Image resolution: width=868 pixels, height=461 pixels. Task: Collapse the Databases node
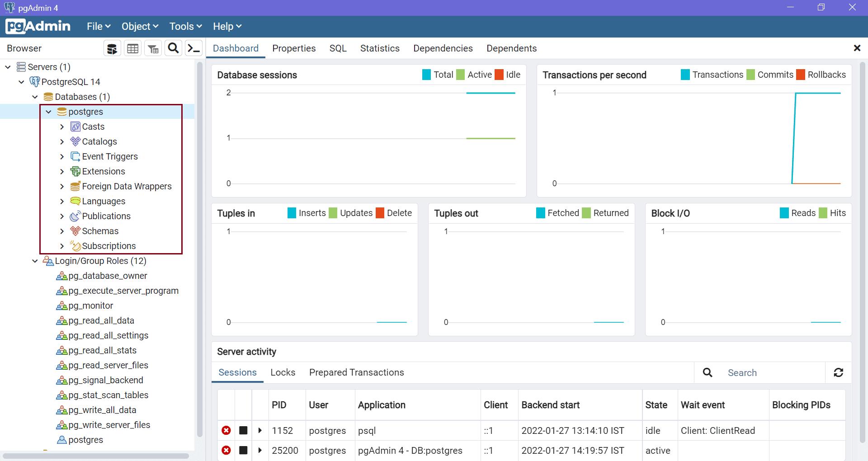tap(35, 97)
